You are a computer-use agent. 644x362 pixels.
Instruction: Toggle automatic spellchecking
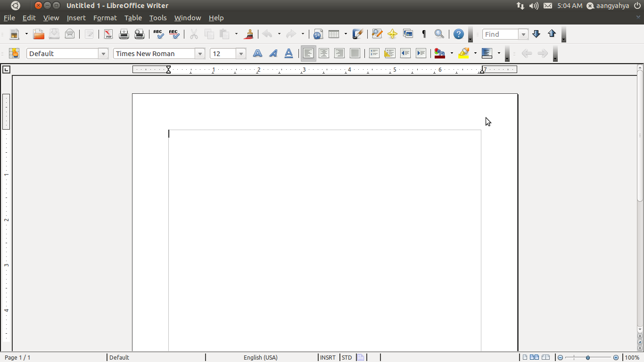[x=173, y=34]
